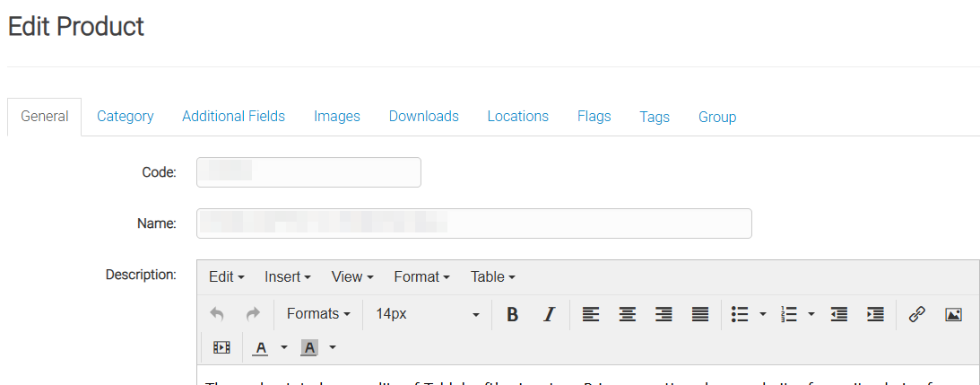Click the Bold formatting icon
Screen dimensions: 980x385
click(513, 314)
